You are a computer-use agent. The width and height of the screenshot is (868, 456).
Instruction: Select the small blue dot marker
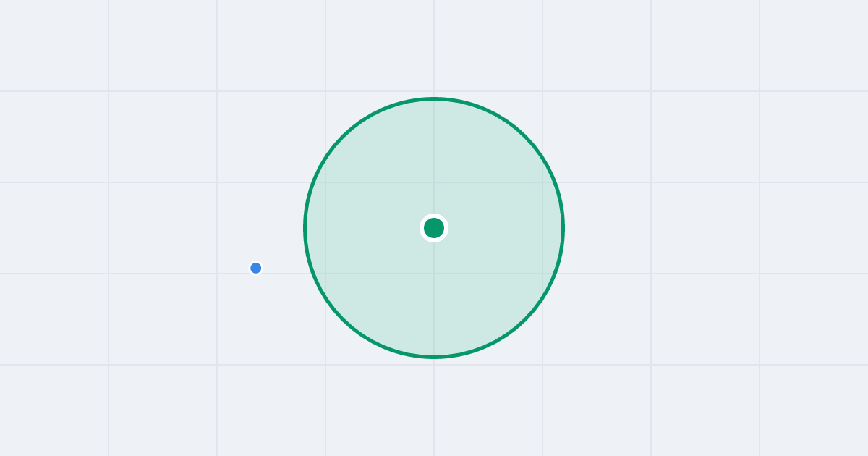click(255, 268)
